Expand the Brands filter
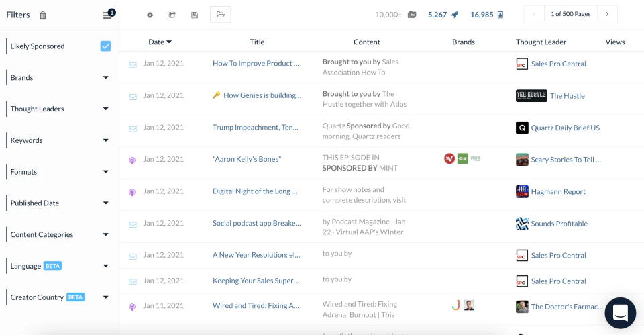This screenshot has height=335, width=644. click(x=105, y=77)
